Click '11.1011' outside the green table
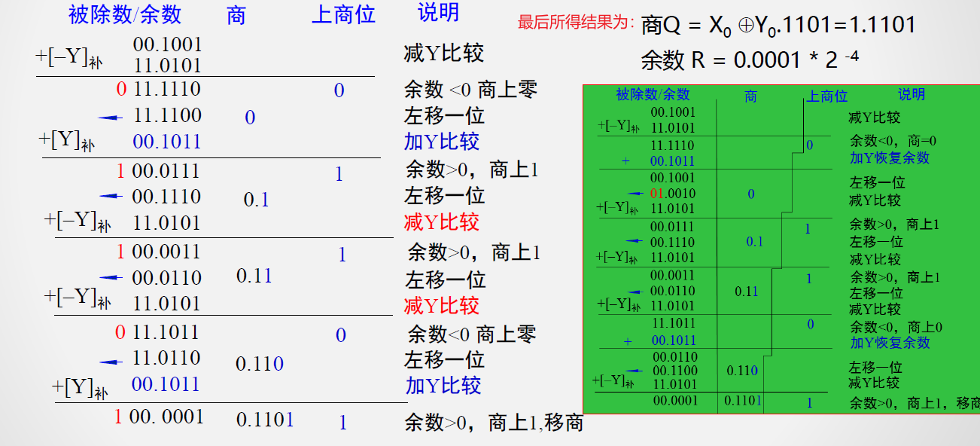980x446 pixels. click(166, 332)
